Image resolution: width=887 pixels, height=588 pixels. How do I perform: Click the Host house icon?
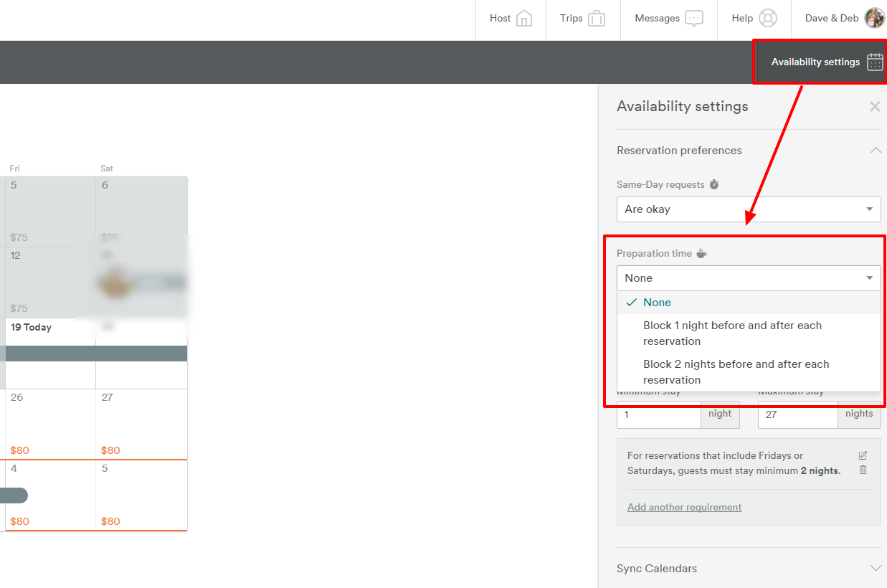524,19
